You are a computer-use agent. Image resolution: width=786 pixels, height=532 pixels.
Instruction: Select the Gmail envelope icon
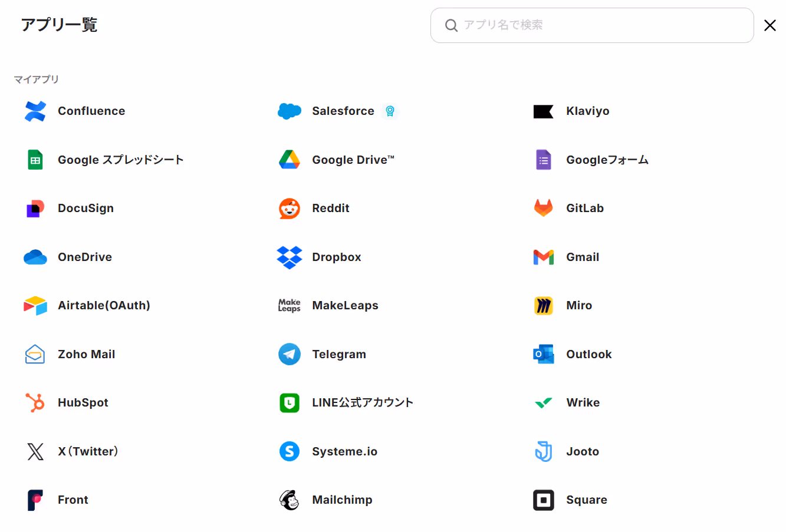pos(544,257)
